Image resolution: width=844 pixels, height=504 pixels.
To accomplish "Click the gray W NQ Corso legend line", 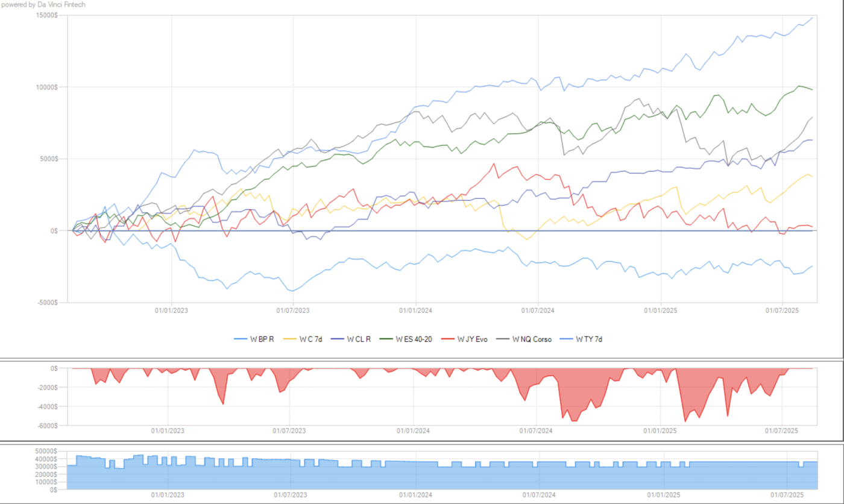I will [x=503, y=339].
